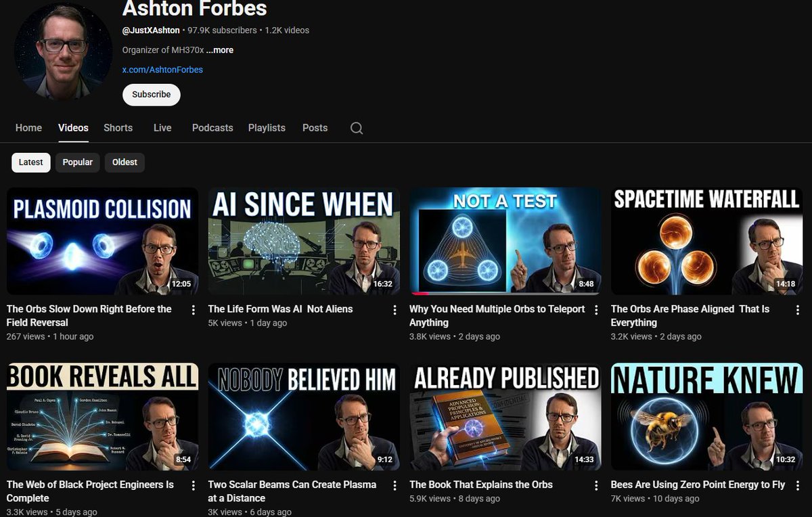Viewport: 812px width, 517px height.
Task: Open options menu for 'The Orbs Slow Down' video
Action: (x=194, y=310)
